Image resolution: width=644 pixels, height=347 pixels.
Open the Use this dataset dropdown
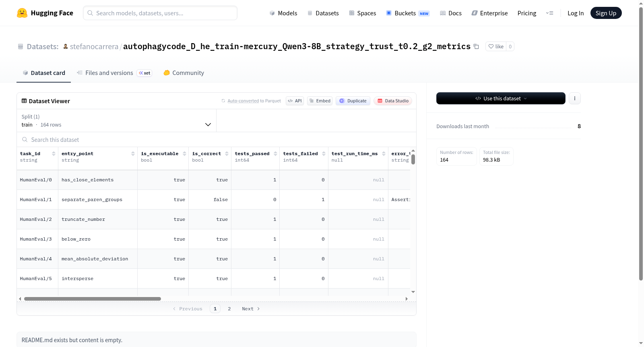click(x=501, y=98)
